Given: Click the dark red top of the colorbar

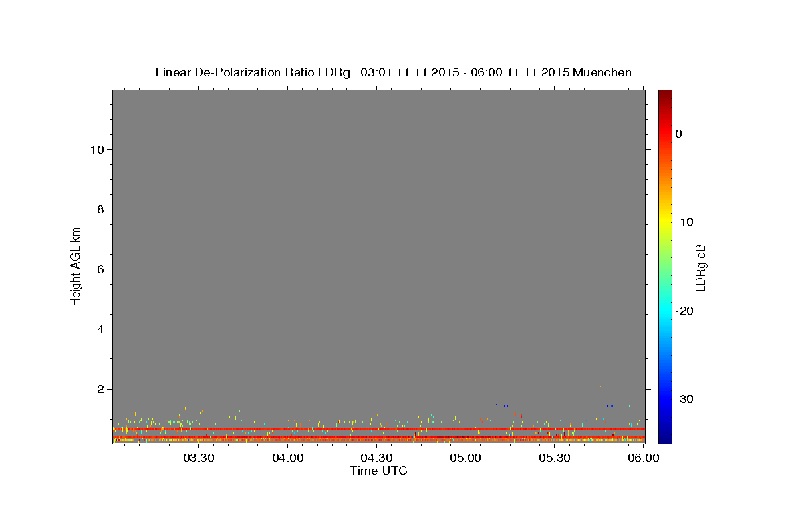Looking at the screenshot, I should coord(665,96).
